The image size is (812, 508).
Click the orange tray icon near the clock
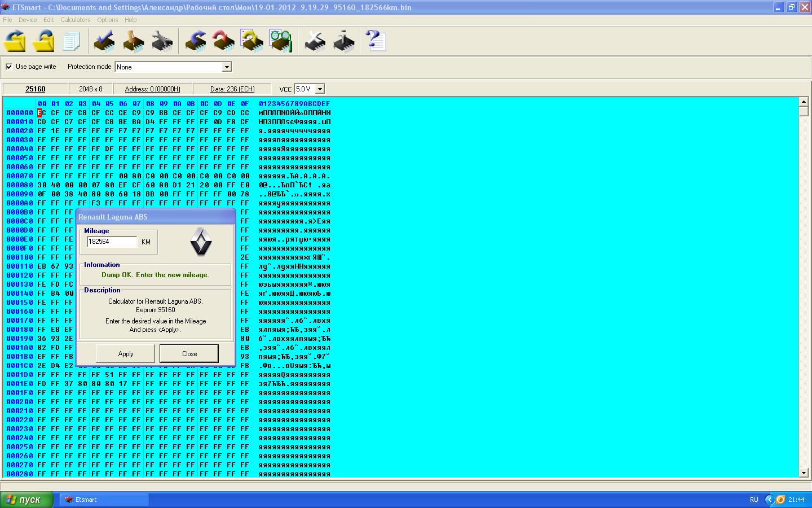780,500
